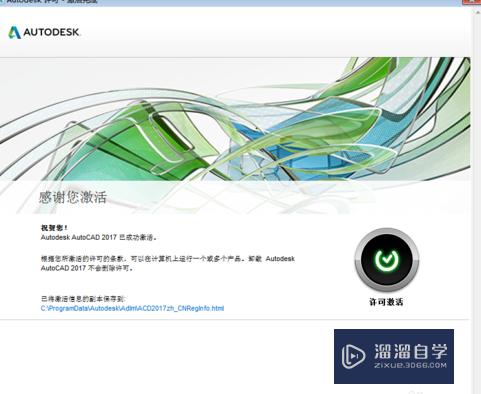The width and height of the screenshot is (481, 394).
Task: Close the Autodesk license window
Action: pyautogui.click(x=472, y=2)
